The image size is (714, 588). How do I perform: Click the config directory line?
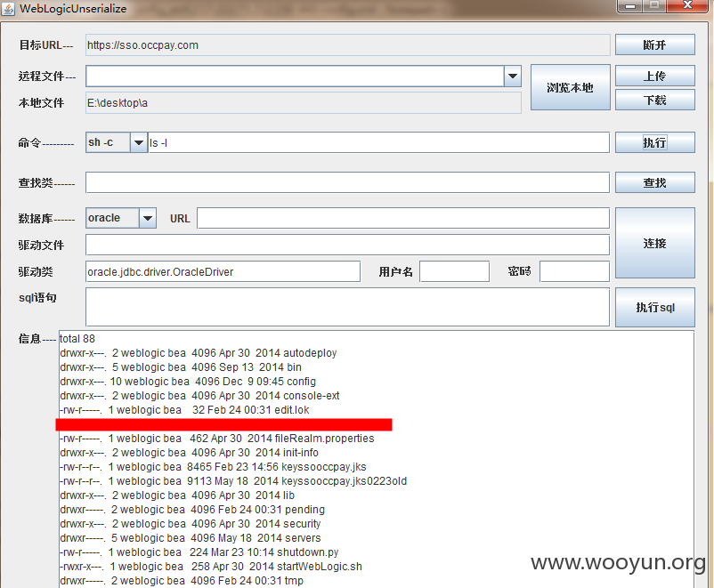point(188,381)
